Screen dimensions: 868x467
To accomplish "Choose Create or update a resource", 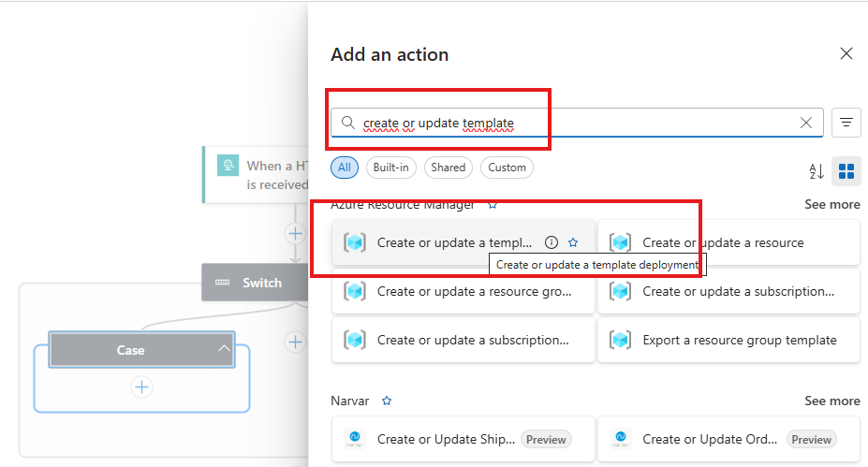I will [x=728, y=242].
